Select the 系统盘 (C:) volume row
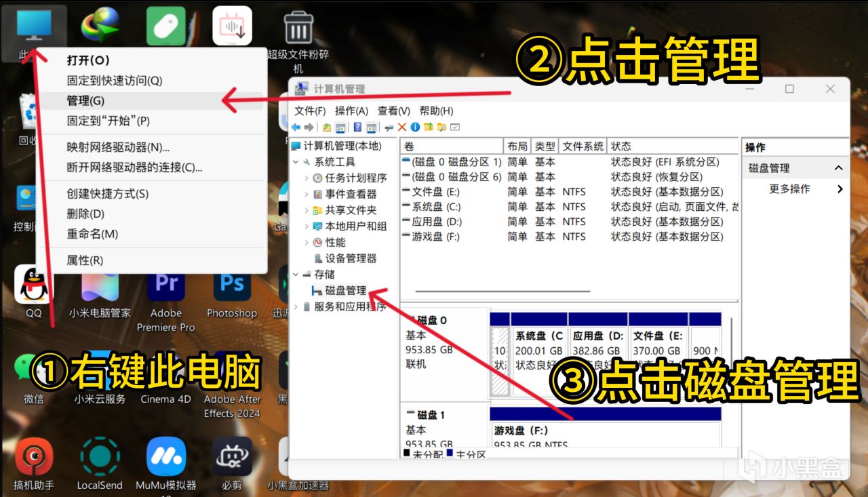Viewport: 868px width, 497px height. tap(570, 207)
